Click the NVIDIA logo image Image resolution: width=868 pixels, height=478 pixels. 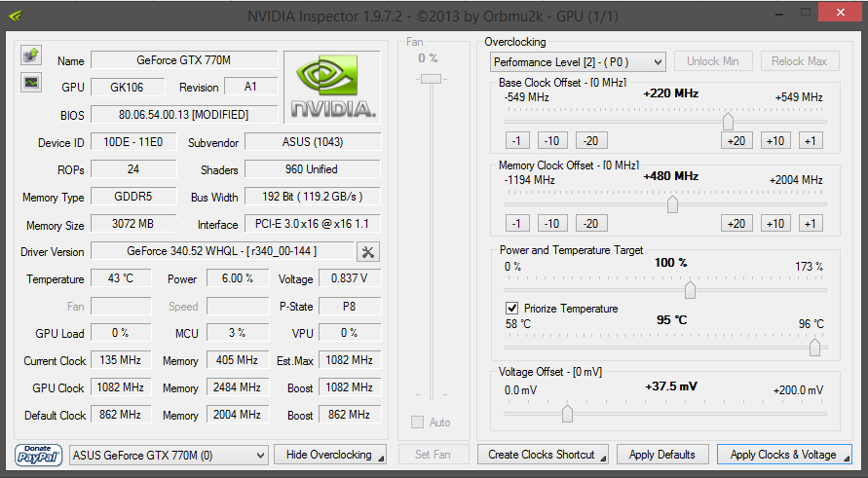pyautogui.click(x=332, y=87)
